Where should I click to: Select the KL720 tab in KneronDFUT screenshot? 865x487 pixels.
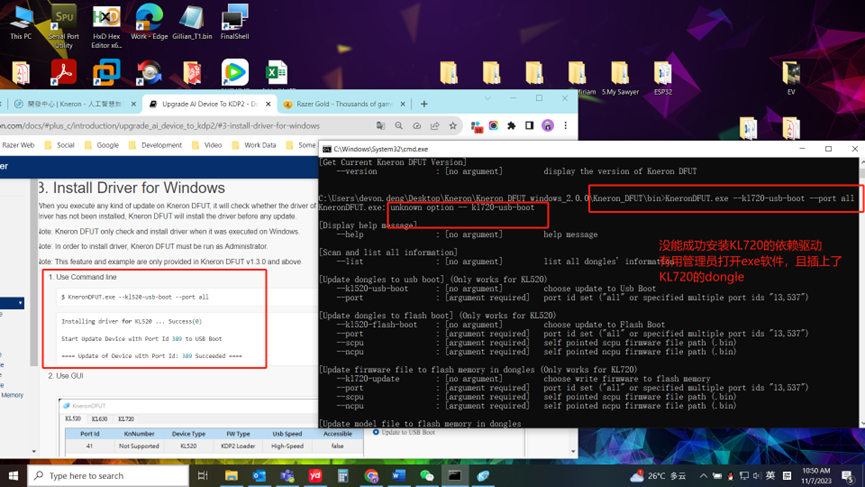click(126, 419)
